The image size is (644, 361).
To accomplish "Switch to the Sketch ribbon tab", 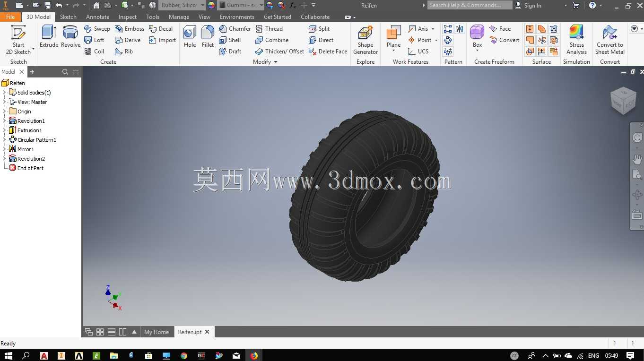I will click(x=68, y=17).
